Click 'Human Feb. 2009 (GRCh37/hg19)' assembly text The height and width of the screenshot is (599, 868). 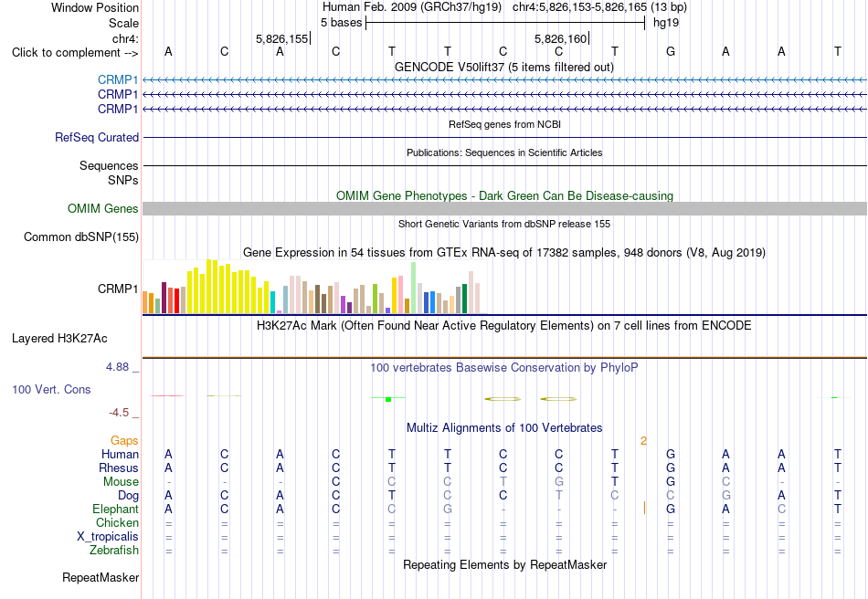click(412, 7)
